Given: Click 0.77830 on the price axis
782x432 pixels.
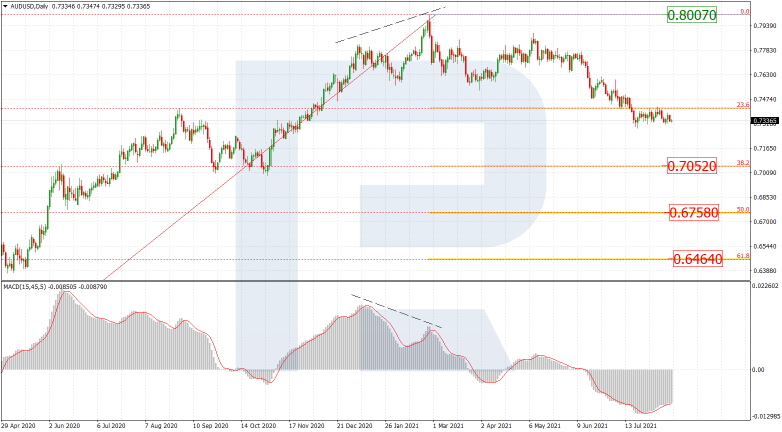Looking at the screenshot, I should coord(765,50).
